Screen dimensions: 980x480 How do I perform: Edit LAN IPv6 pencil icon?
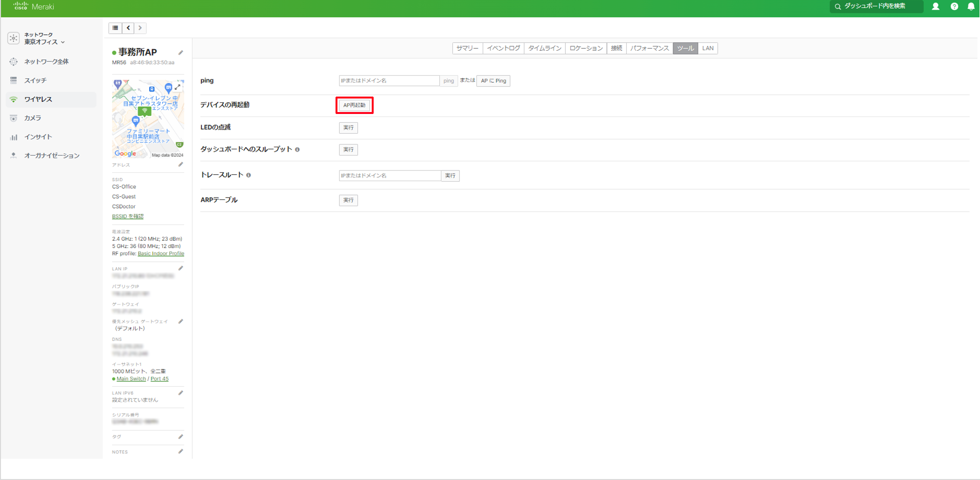tap(181, 393)
